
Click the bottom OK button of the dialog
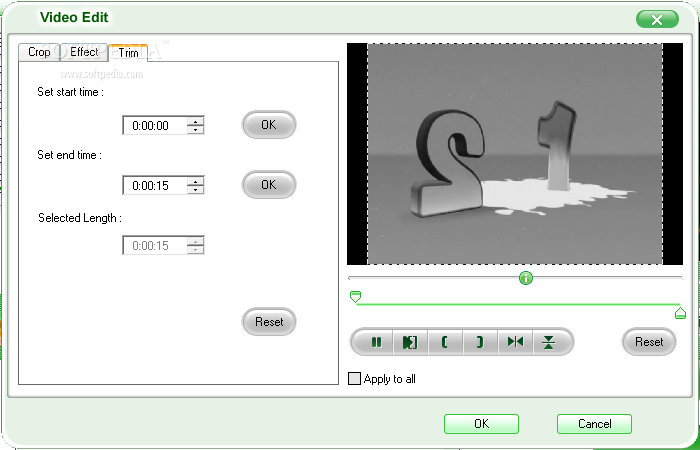click(481, 424)
